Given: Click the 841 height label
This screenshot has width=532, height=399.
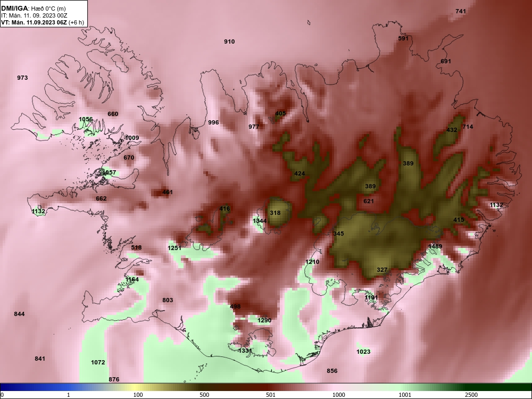Looking at the screenshot, I should [40, 359].
